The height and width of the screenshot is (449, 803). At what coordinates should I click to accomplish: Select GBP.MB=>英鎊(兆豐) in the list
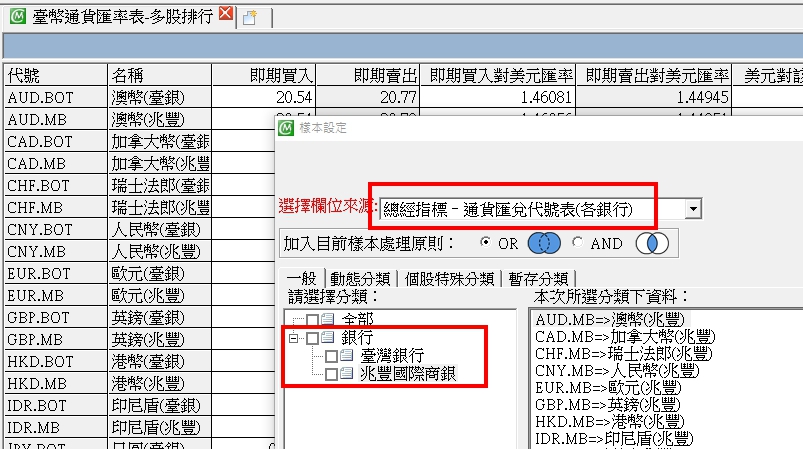click(x=607, y=404)
